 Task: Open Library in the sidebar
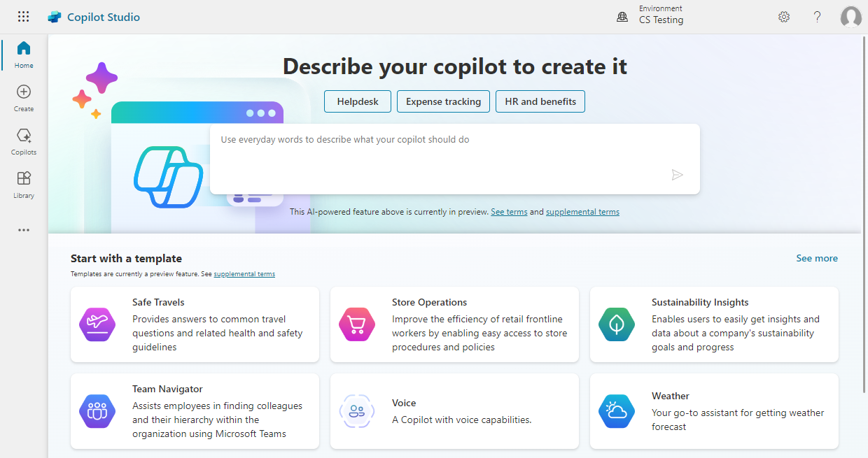pos(24,185)
